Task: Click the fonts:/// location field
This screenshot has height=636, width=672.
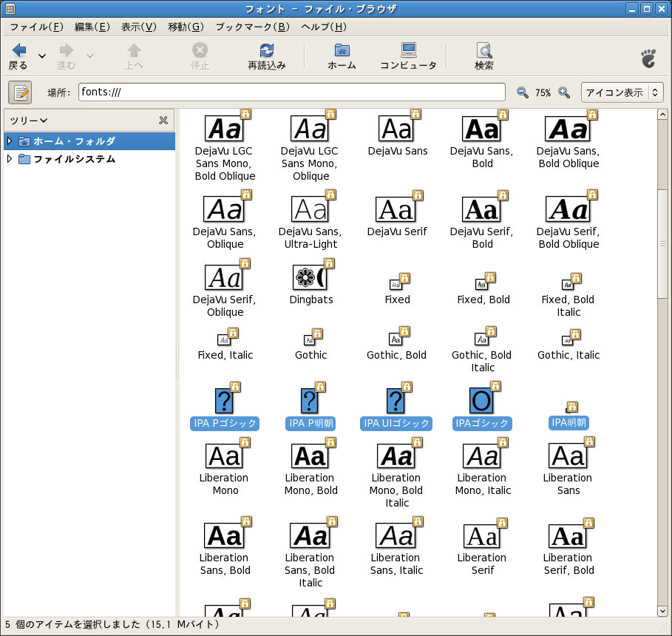Action: (x=291, y=92)
